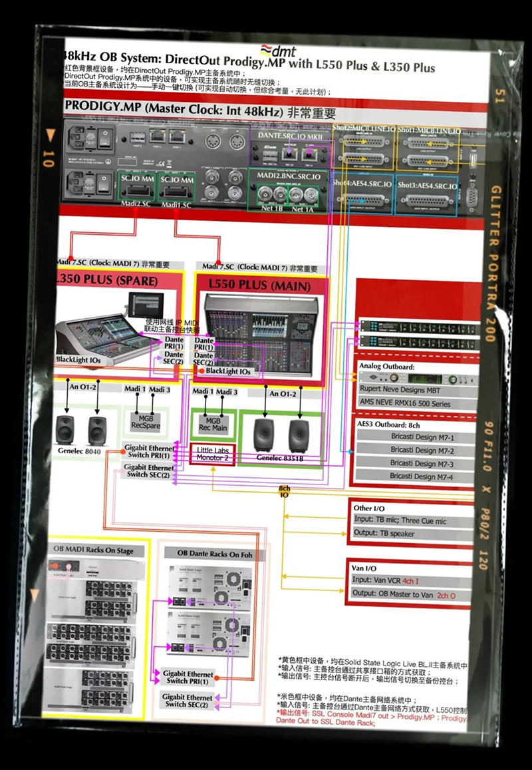Click the 'MGB Rec Main' box

(x=213, y=423)
